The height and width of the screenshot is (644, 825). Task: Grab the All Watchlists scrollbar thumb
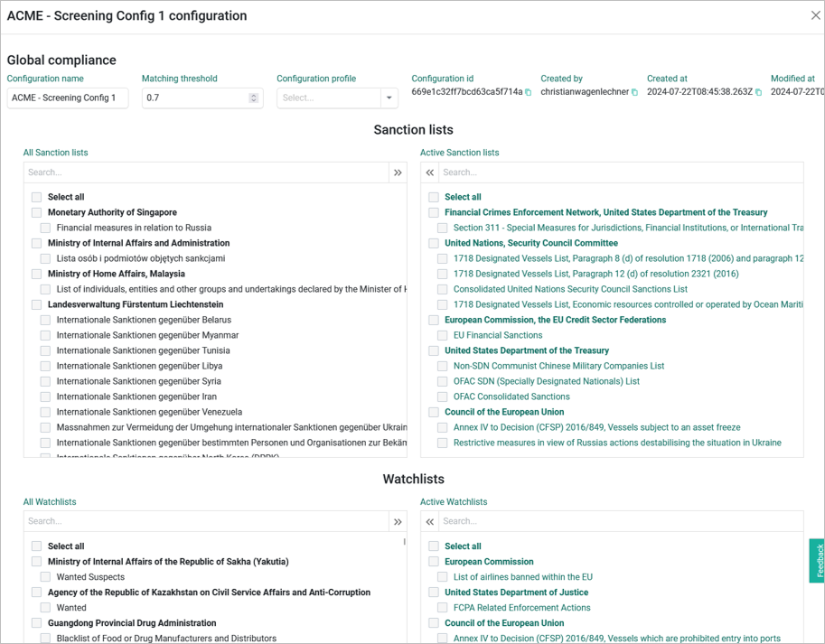tap(404, 542)
